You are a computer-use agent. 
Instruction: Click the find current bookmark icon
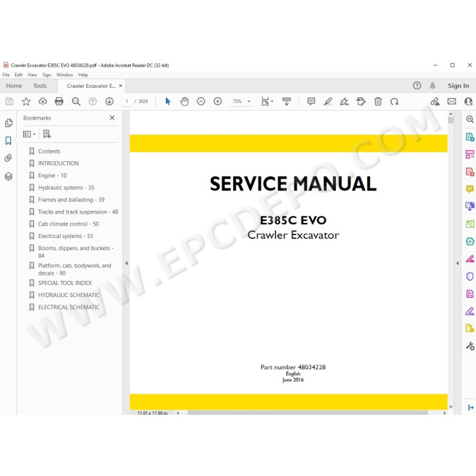[x=47, y=134]
